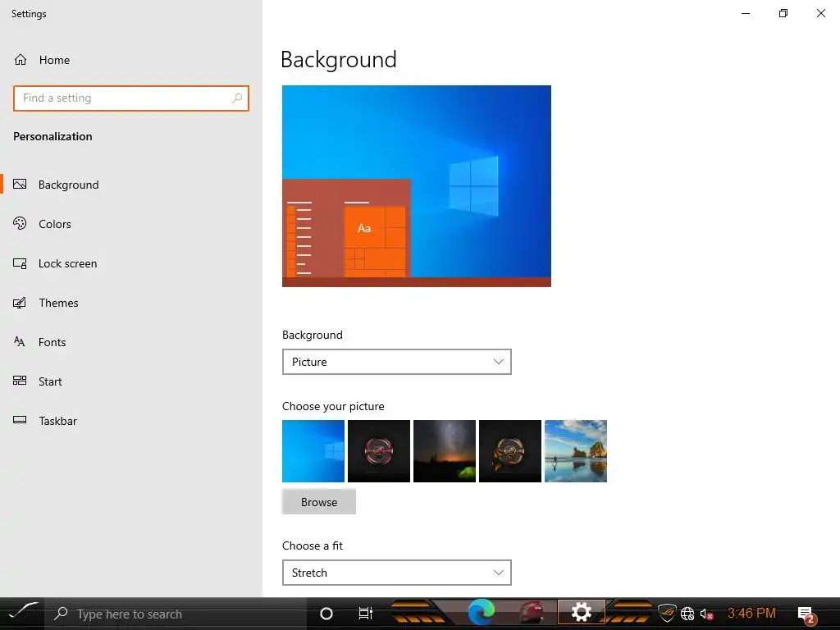The height and width of the screenshot is (630, 840).
Task: Click the Find a setting search field
Action: point(130,98)
